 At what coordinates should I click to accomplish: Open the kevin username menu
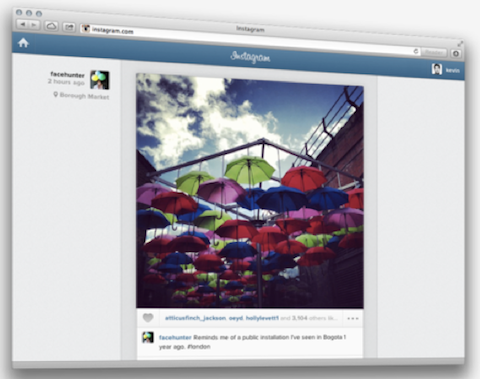(x=452, y=70)
